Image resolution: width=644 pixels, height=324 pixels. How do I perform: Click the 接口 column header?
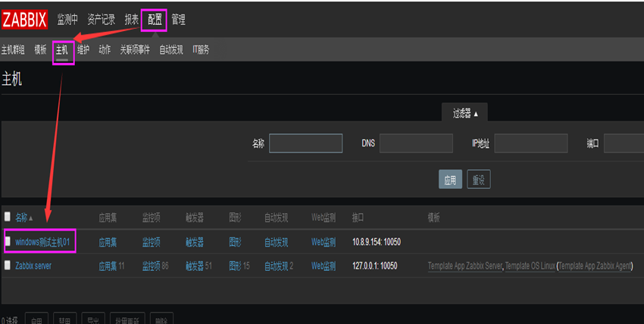point(358,218)
